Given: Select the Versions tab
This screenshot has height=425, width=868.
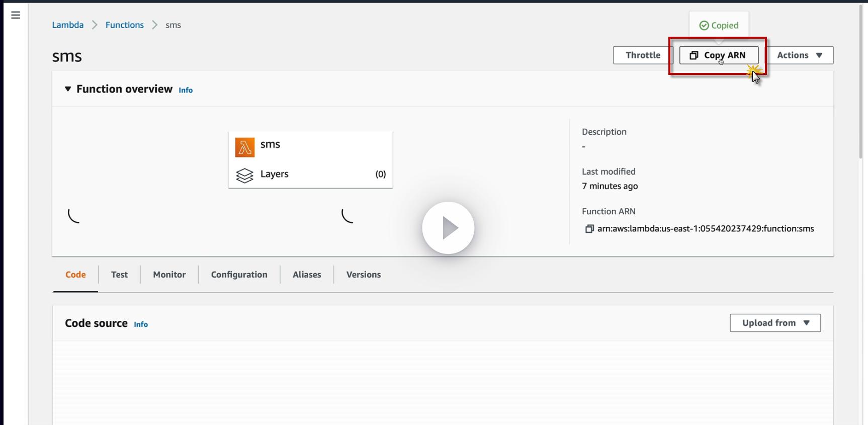Looking at the screenshot, I should coord(364,275).
